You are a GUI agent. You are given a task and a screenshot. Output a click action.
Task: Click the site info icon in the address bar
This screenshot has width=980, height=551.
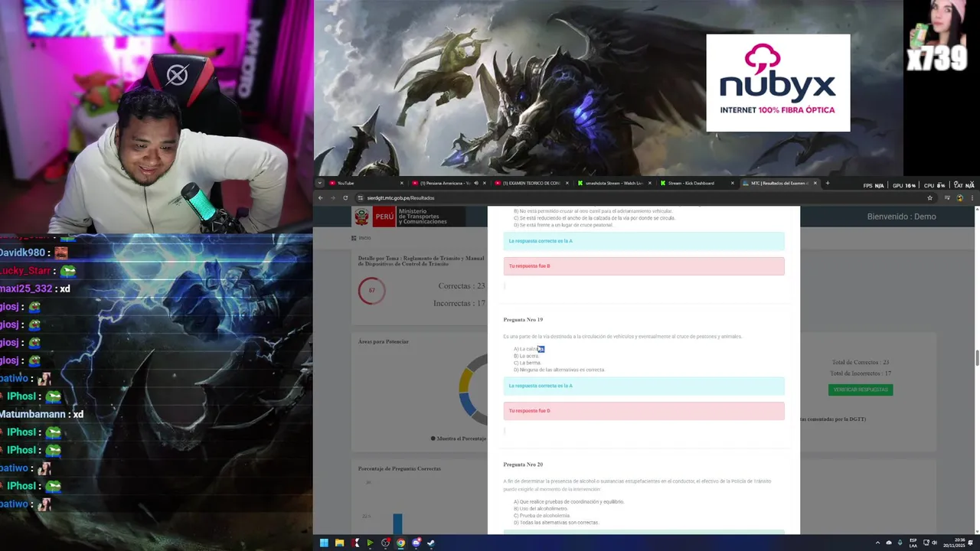coord(361,197)
